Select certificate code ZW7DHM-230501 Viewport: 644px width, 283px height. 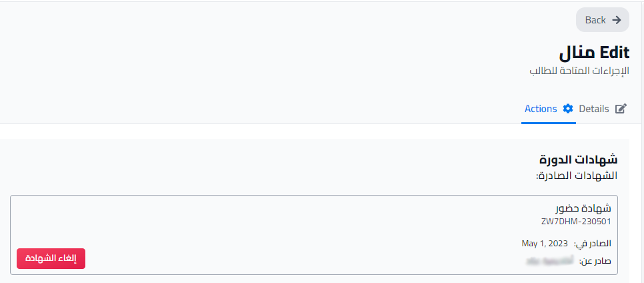[x=576, y=222]
